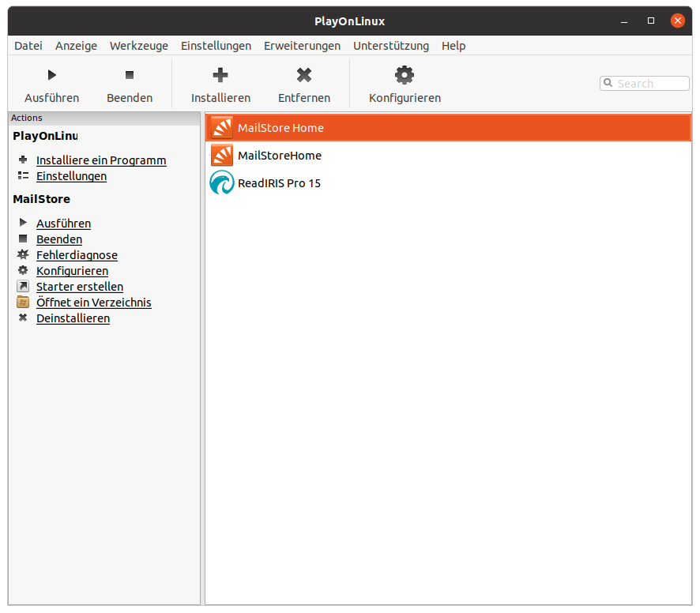Click the Installieren plus icon in toolbar

220,76
